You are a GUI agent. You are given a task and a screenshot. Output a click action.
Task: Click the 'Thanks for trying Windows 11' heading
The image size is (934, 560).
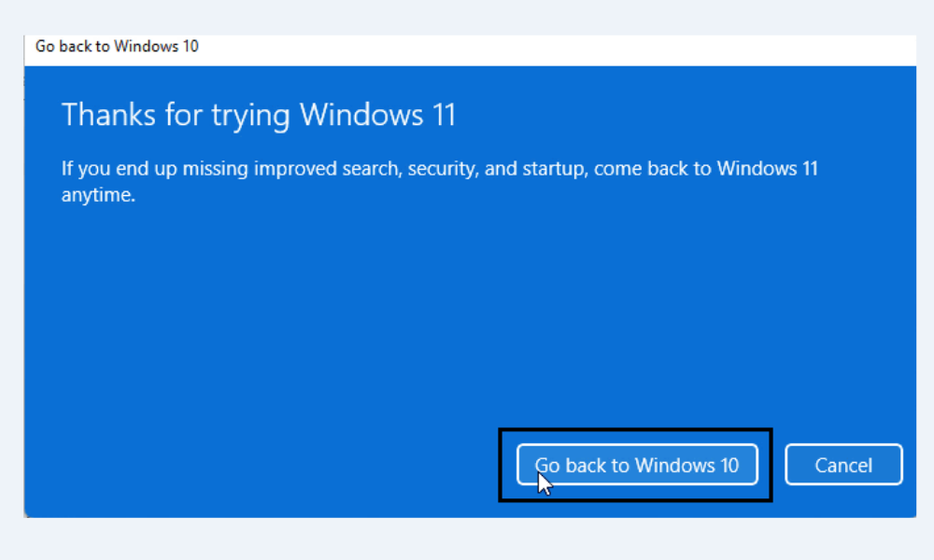pos(259,116)
